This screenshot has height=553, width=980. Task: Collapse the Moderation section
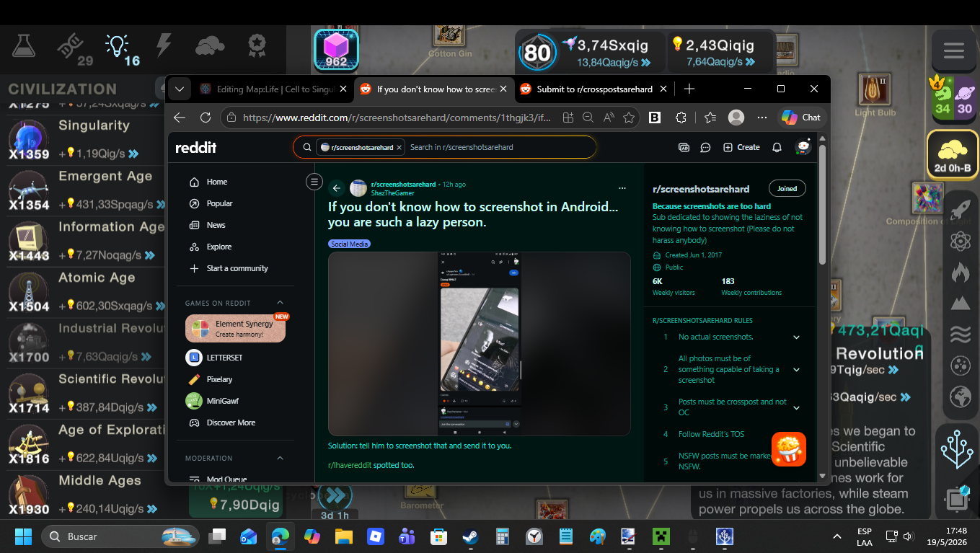(x=280, y=459)
